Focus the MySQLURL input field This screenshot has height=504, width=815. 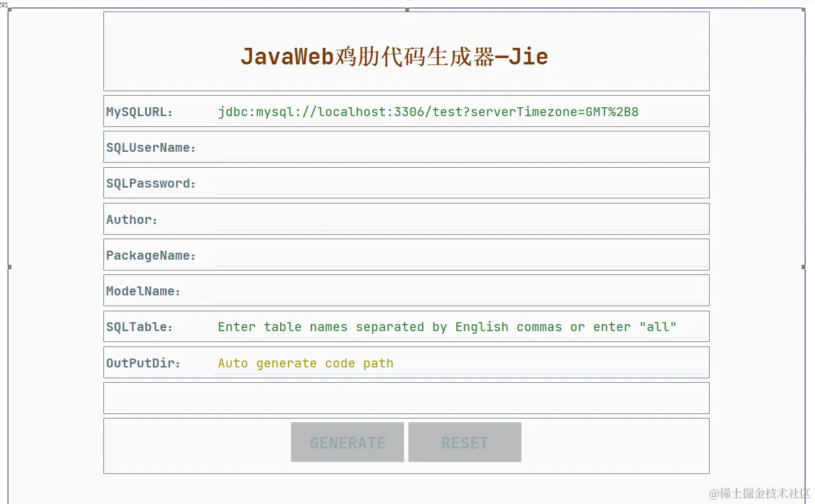[x=461, y=112]
